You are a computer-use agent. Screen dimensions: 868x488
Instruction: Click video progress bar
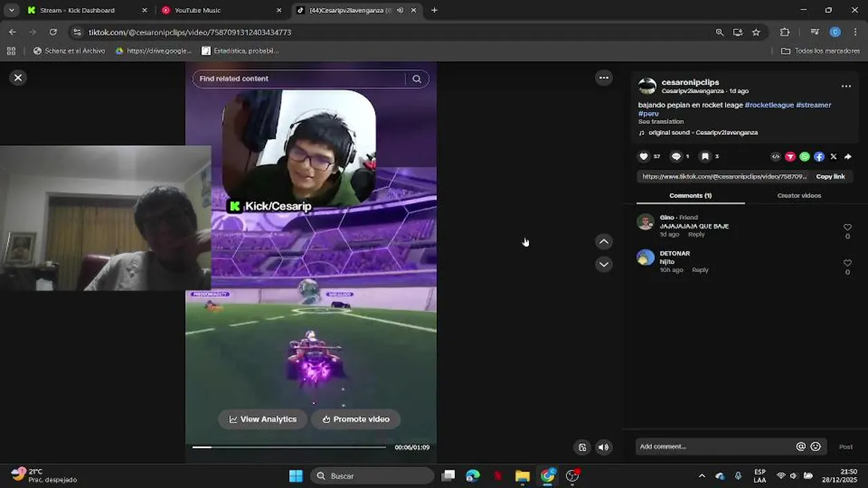tap(289, 447)
